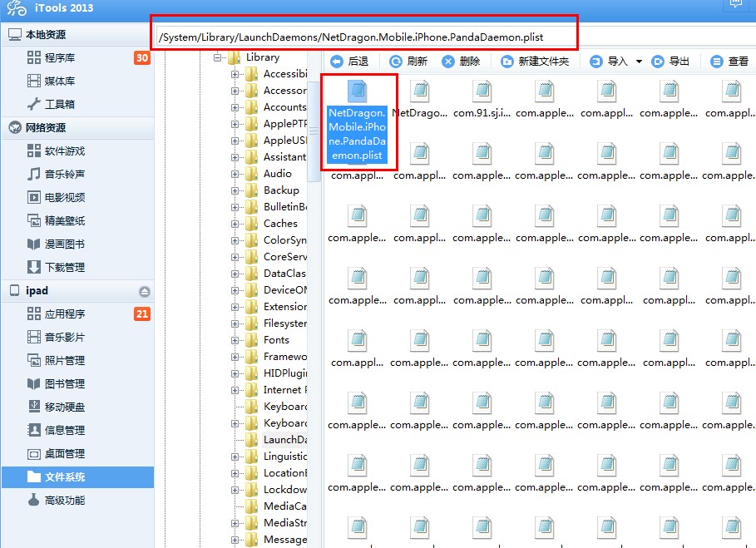The image size is (756, 548).
Task: Open 漫画图书 comics and books icon
Action: click(x=34, y=244)
